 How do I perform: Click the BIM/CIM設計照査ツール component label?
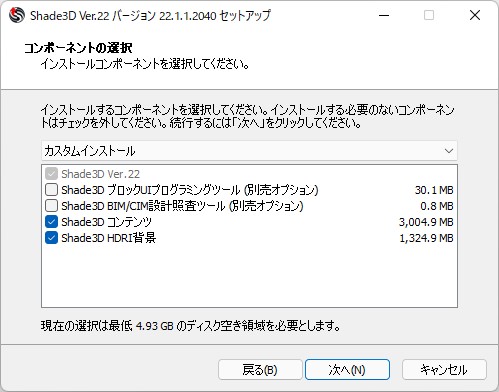(x=182, y=206)
